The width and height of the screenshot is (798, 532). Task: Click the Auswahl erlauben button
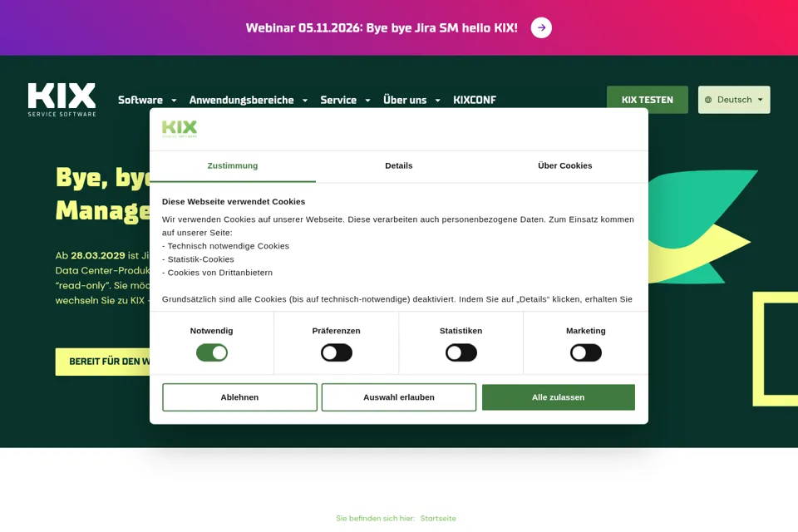[x=398, y=397]
